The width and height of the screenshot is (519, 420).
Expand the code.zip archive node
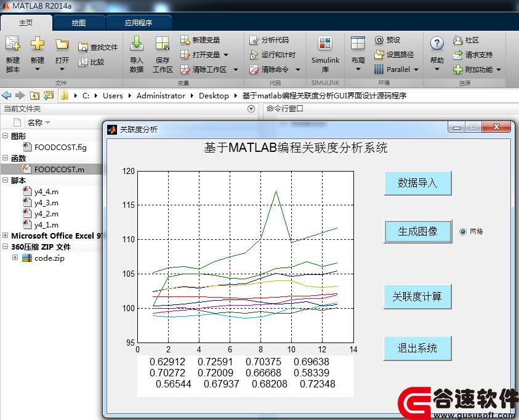[x=15, y=257]
